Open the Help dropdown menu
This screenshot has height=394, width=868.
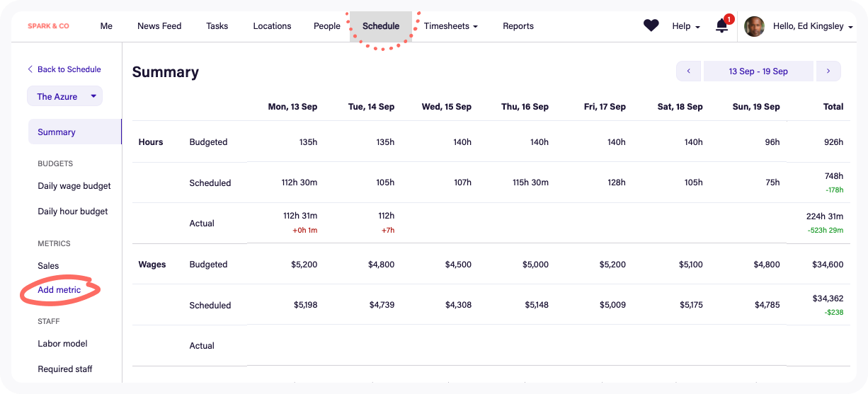click(x=685, y=26)
